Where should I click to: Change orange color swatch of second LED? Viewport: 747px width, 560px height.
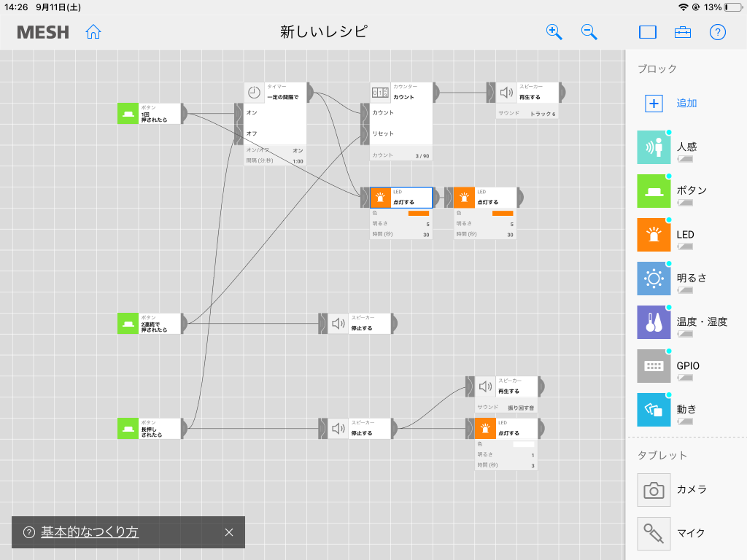(x=503, y=214)
